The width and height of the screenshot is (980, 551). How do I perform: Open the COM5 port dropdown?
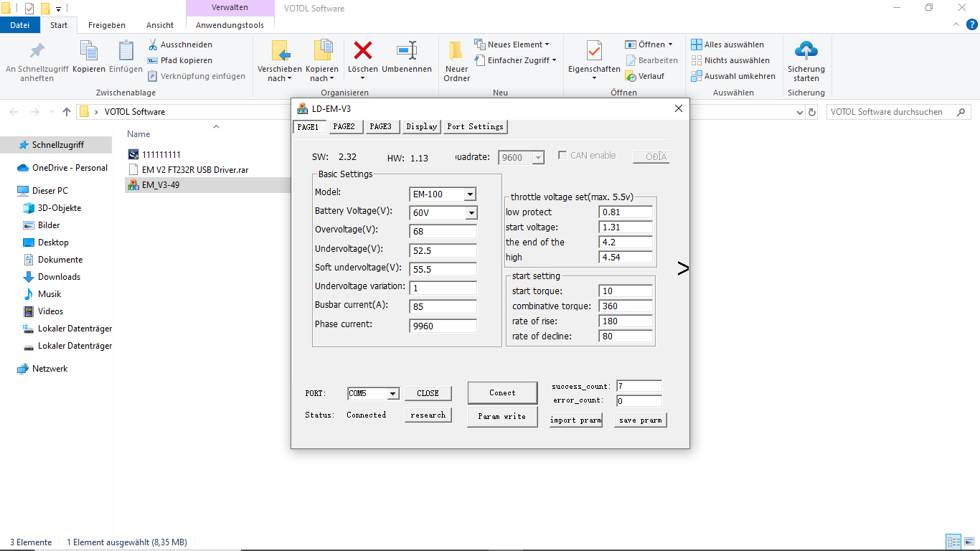(392, 394)
